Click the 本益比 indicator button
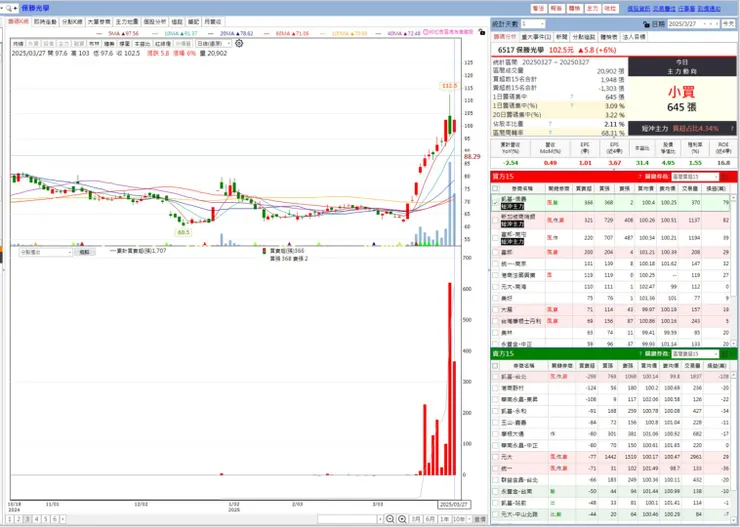Image resolution: width=740 pixels, height=527 pixels. pos(142,43)
